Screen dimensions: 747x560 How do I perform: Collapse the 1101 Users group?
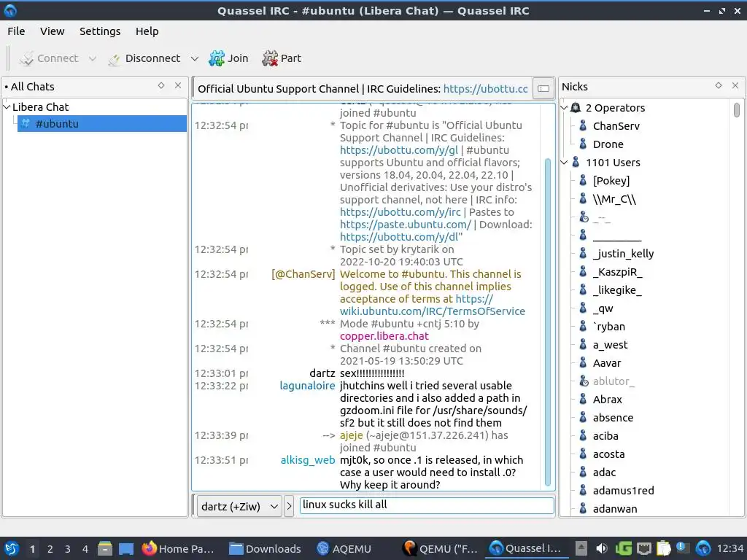pyautogui.click(x=564, y=163)
